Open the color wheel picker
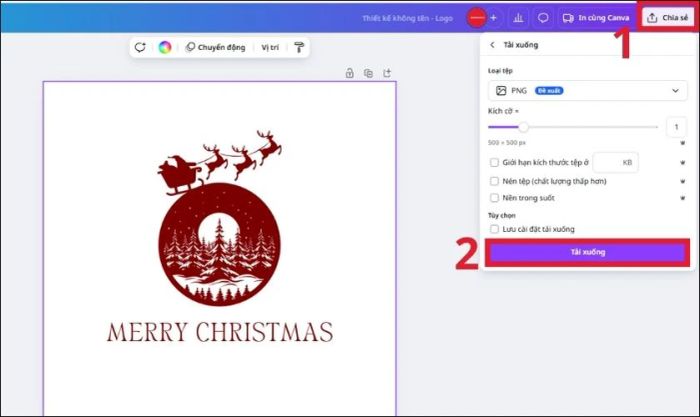The width and height of the screenshot is (700, 417). (165, 47)
